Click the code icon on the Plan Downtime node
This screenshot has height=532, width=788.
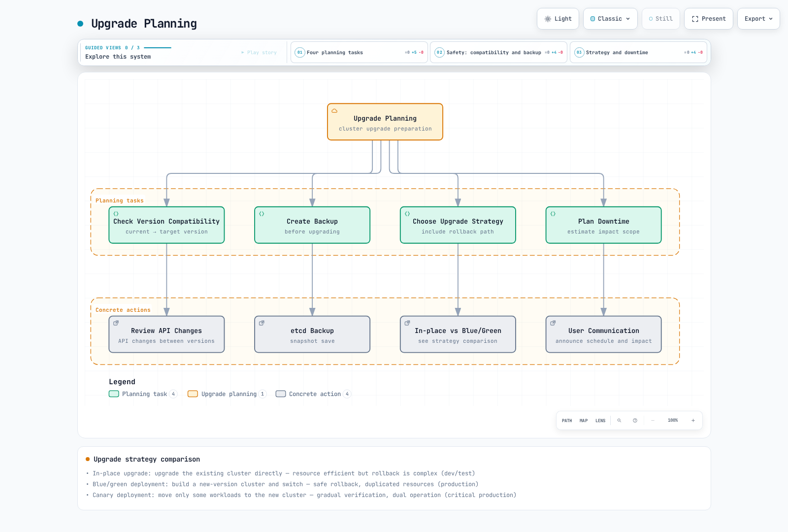tap(553, 214)
